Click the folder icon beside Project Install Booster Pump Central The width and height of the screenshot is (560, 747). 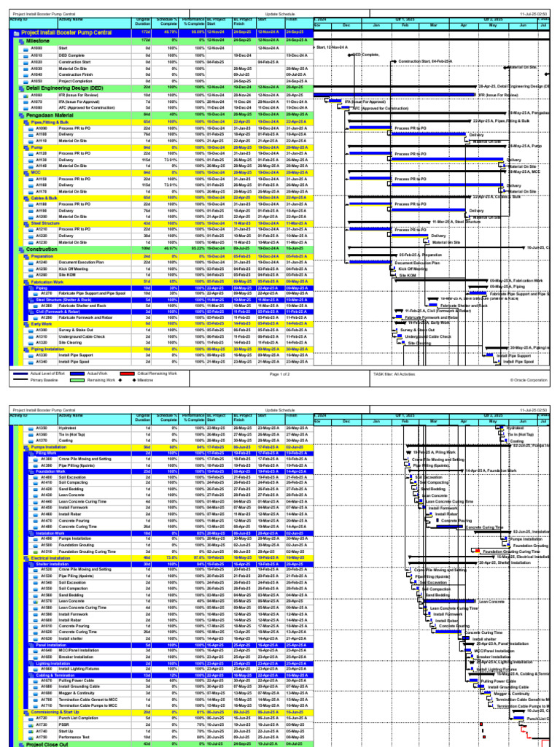[16, 34]
